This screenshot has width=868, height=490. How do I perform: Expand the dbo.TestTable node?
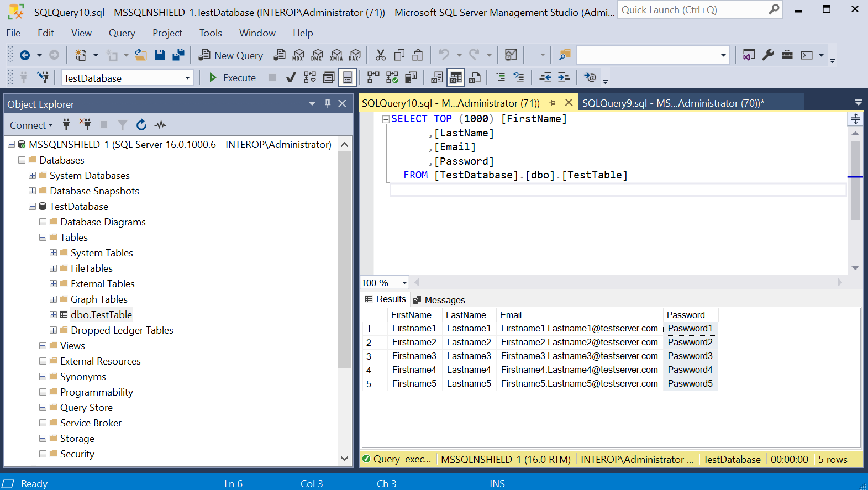(53, 315)
